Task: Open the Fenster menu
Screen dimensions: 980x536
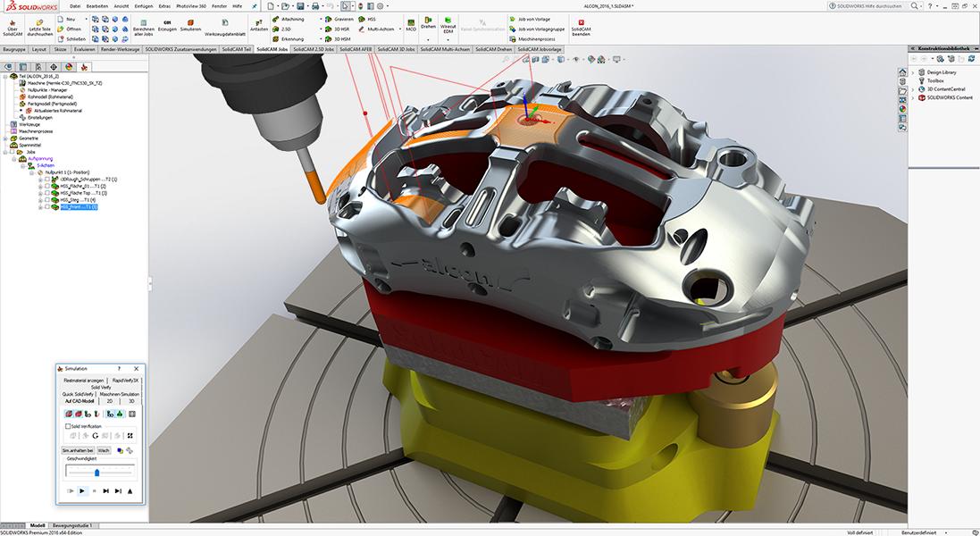Action: [220, 6]
